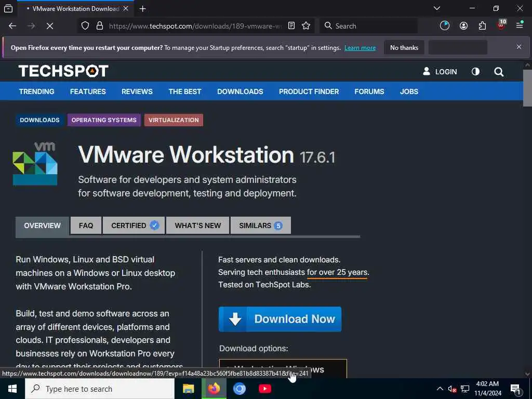Open the Firefox hamburger menu
Image resolution: width=532 pixels, height=399 pixels.
[520, 26]
